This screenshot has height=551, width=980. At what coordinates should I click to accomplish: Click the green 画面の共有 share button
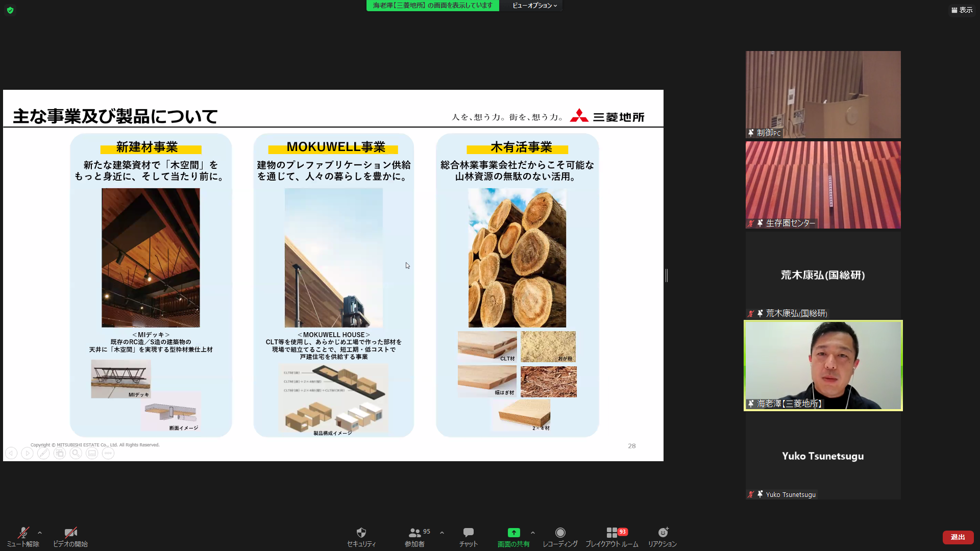pos(513,537)
